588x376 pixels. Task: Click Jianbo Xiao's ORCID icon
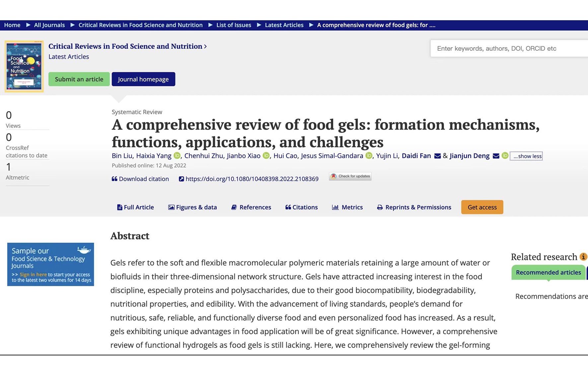point(266,156)
